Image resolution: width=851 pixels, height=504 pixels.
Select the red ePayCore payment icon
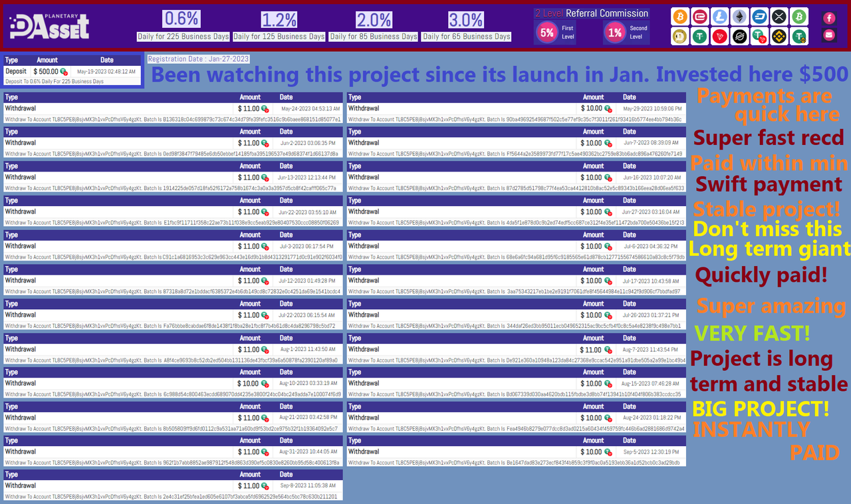[x=700, y=17]
